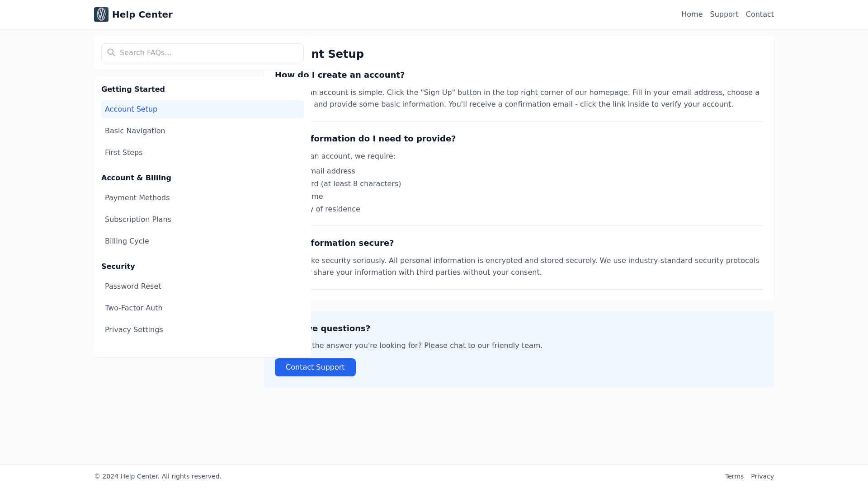Open the Password Reset help topic
The height and width of the screenshot is (488, 868).
[132, 286]
